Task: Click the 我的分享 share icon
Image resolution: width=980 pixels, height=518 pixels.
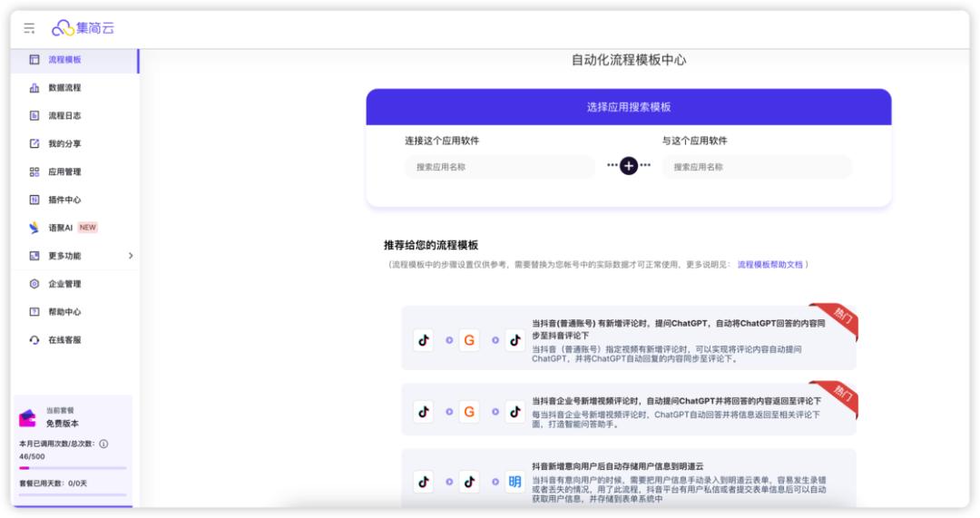Action: (34, 144)
